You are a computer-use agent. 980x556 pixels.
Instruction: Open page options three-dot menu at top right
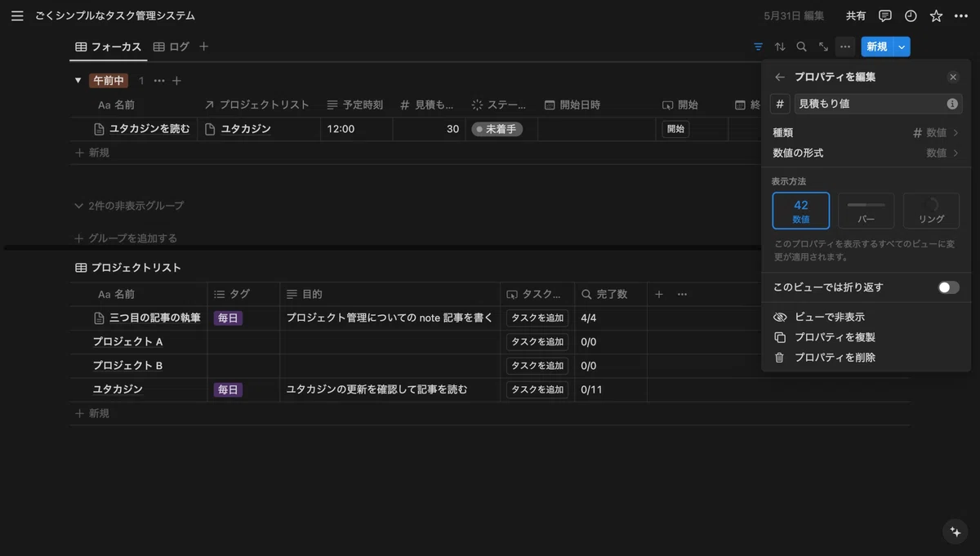click(x=960, y=16)
